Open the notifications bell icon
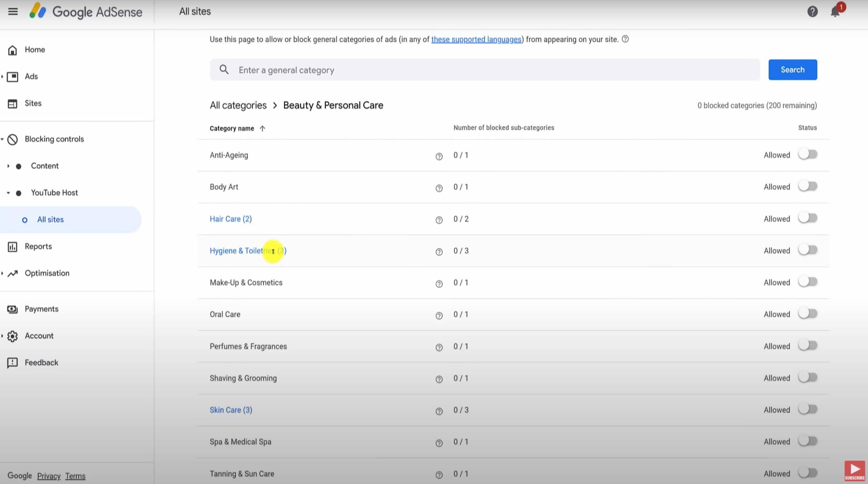Image resolution: width=868 pixels, height=484 pixels. [835, 12]
